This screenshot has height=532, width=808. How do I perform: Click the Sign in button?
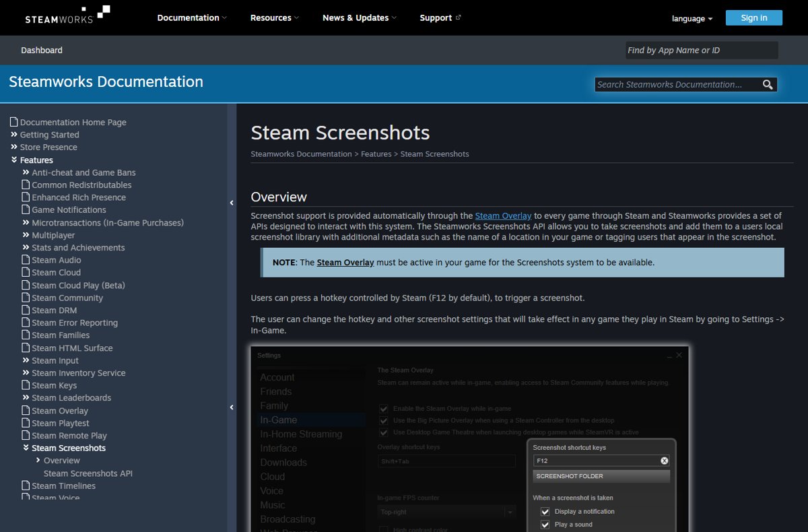(x=754, y=18)
